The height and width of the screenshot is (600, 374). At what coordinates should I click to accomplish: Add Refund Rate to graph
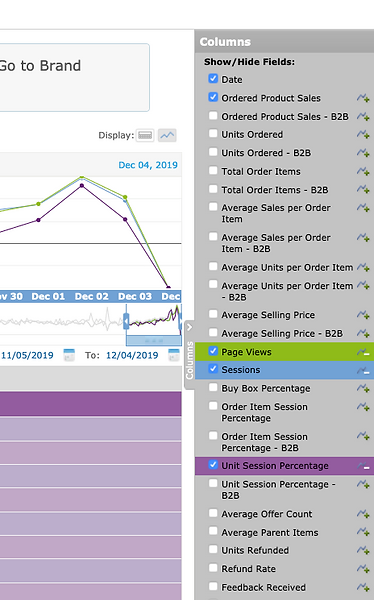(363, 569)
